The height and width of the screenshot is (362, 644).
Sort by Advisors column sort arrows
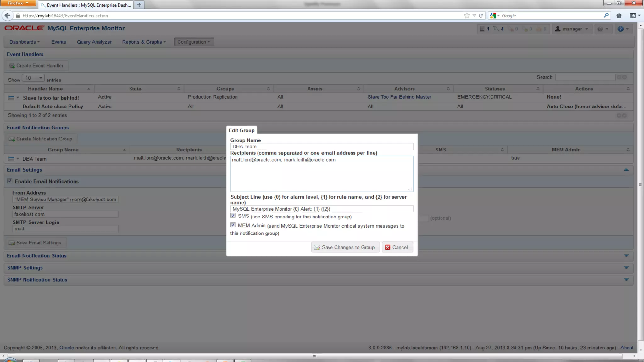pyautogui.click(x=448, y=89)
